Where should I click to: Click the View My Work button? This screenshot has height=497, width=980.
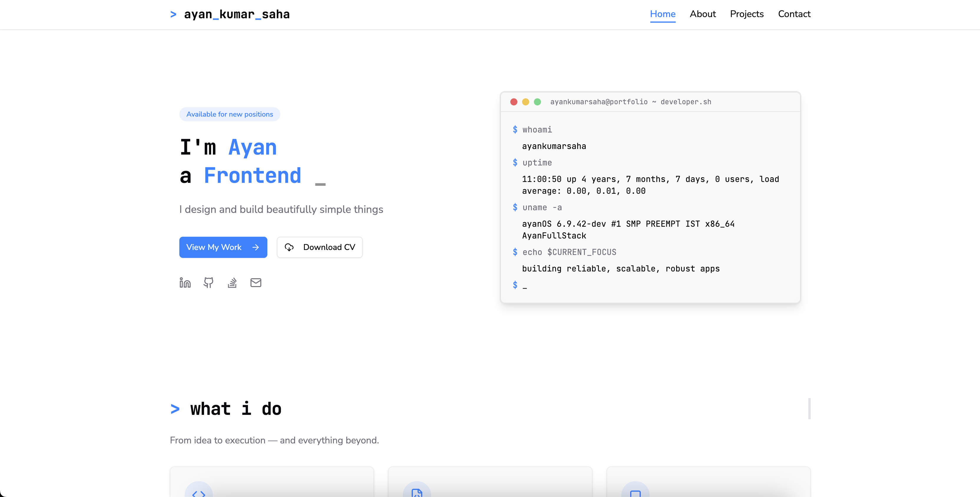point(223,247)
